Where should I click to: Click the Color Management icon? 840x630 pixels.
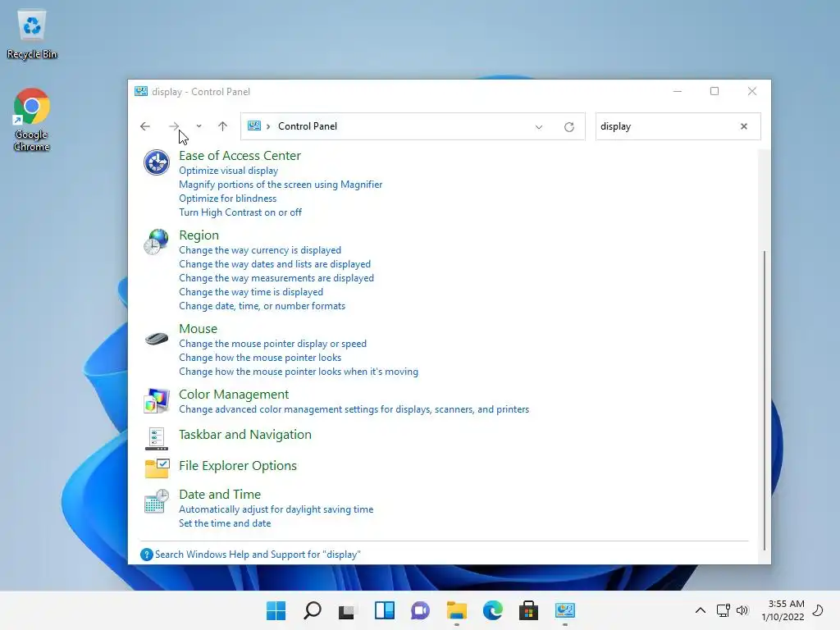pyautogui.click(x=157, y=401)
